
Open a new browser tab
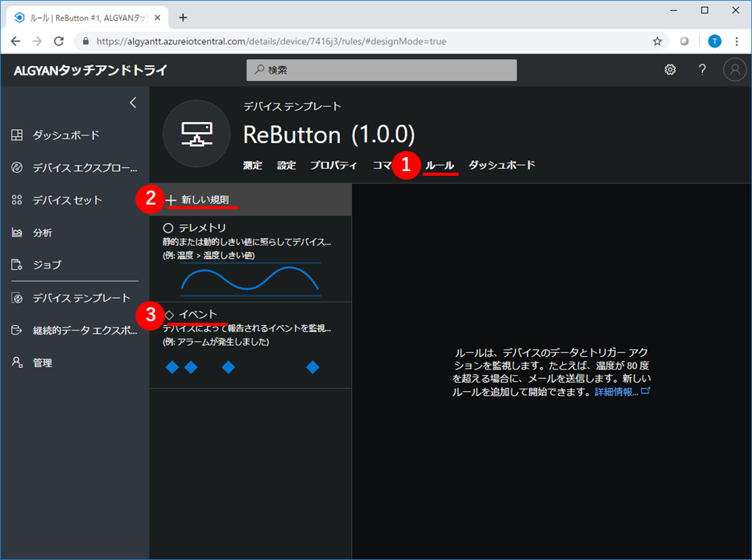[183, 18]
